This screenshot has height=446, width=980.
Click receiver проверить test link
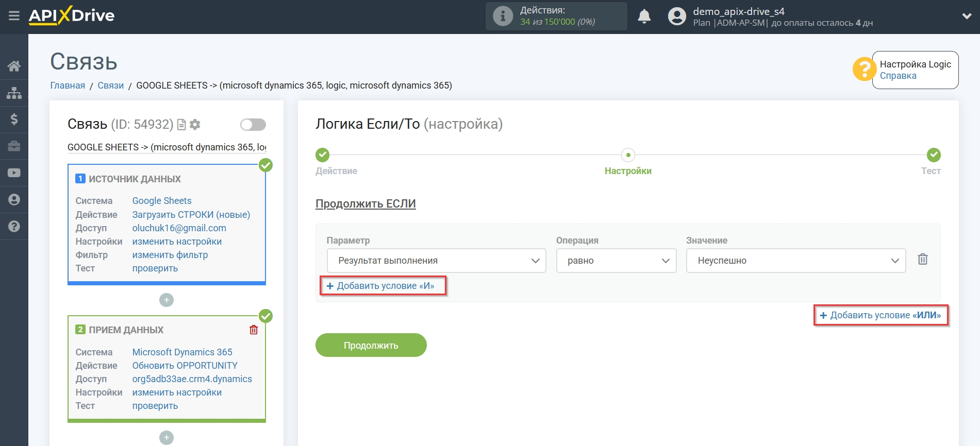click(x=155, y=406)
